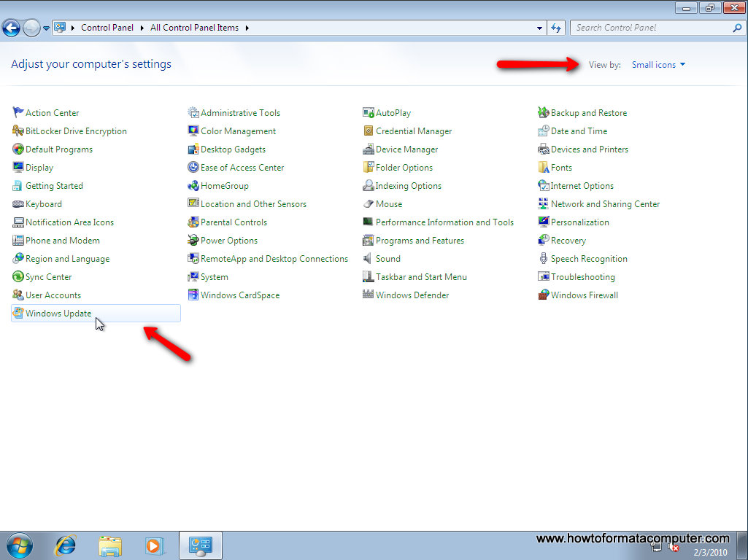This screenshot has height=560, width=748.
Task: Refresh the Control Panel view
Action: coord(556,28)
